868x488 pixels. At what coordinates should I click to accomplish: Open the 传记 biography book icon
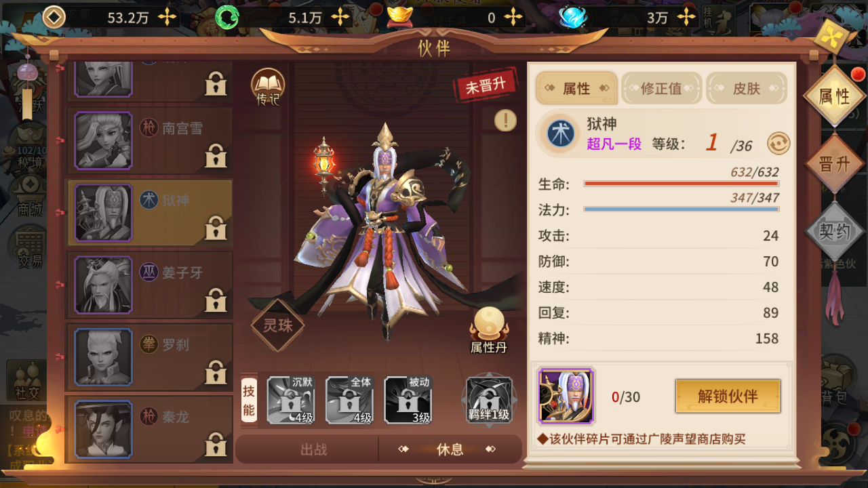click(268, 88)
